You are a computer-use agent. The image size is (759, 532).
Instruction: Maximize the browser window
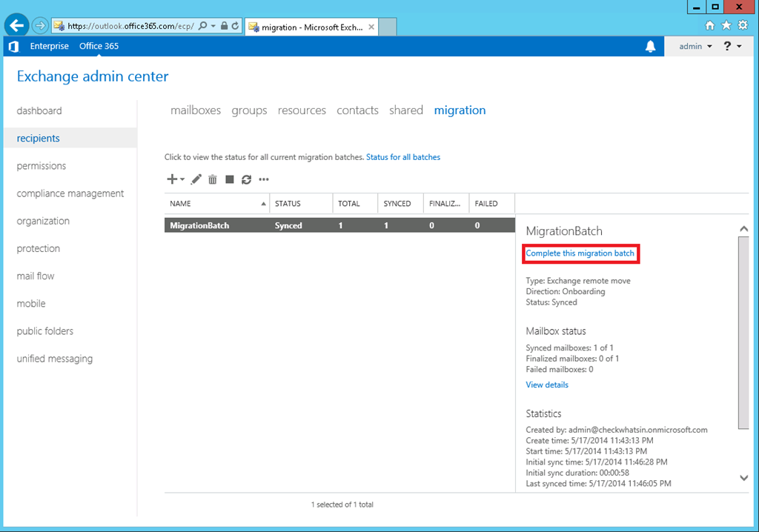click(x=715, y=7)
